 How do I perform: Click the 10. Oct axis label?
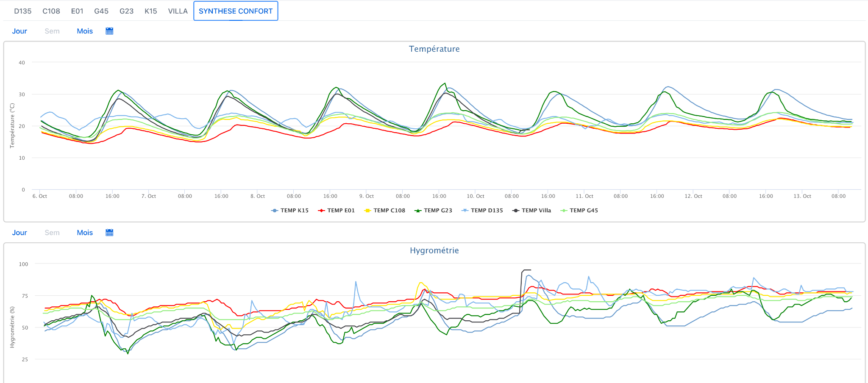click(476, 196)
